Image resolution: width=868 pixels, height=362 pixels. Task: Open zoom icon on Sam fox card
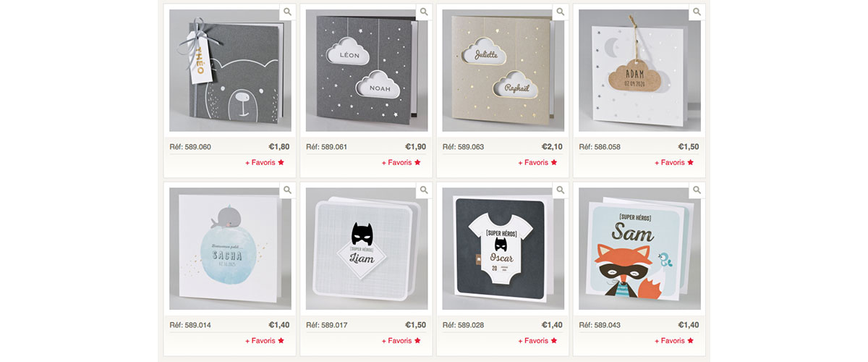[697, 190]
